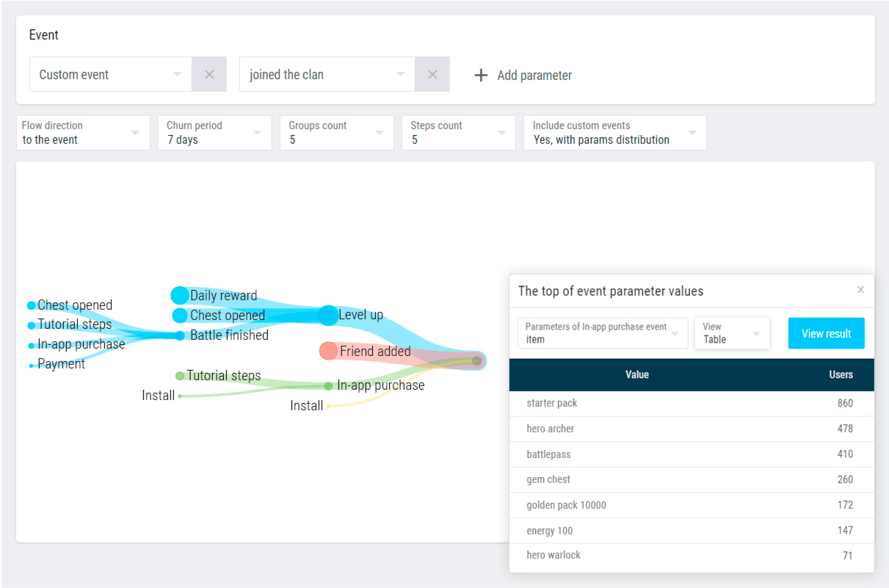Close the event parameter values popup
Viewport: 889px width, 588px height.
click(860, 290)
